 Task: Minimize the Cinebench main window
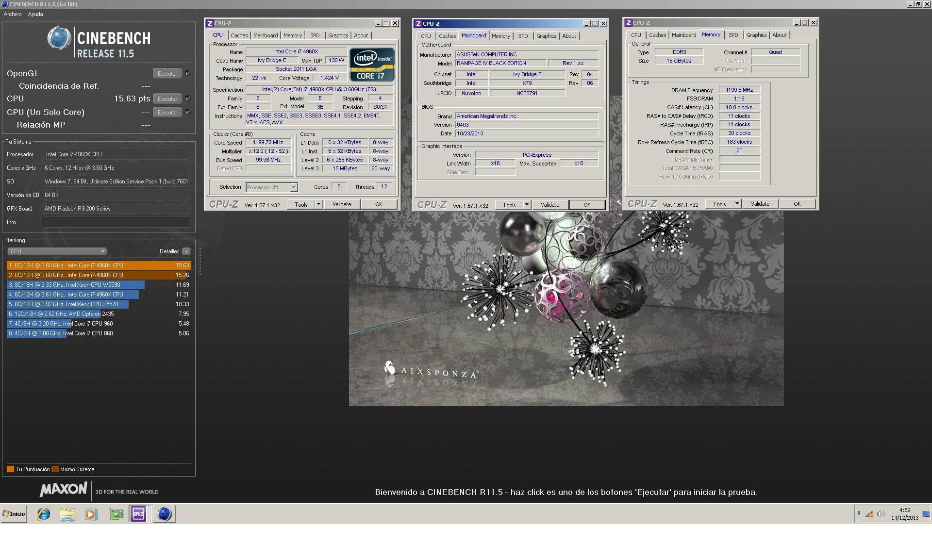click(x=910, y=4)
